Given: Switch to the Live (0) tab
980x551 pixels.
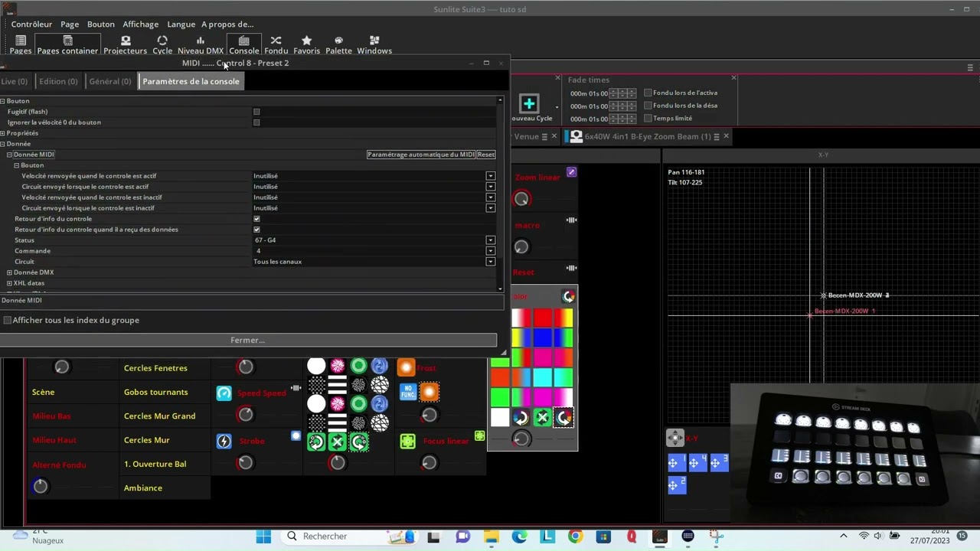Looking at the screenshot, I should click(x=14, y=81).
